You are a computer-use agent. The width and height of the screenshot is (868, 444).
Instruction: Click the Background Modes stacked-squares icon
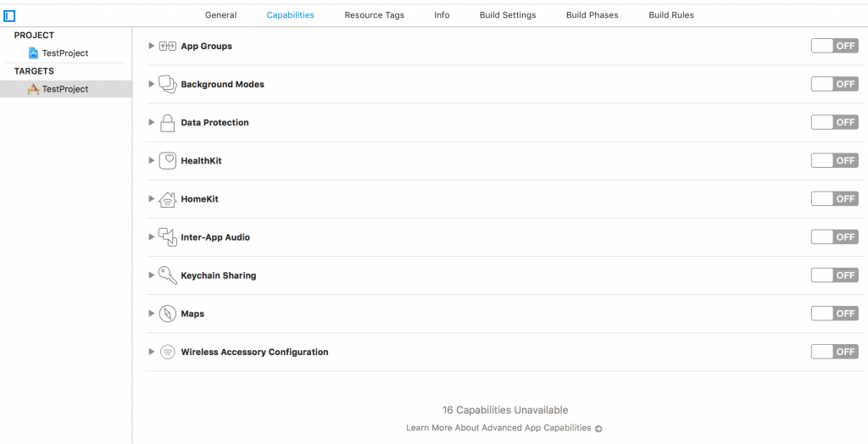168,84
